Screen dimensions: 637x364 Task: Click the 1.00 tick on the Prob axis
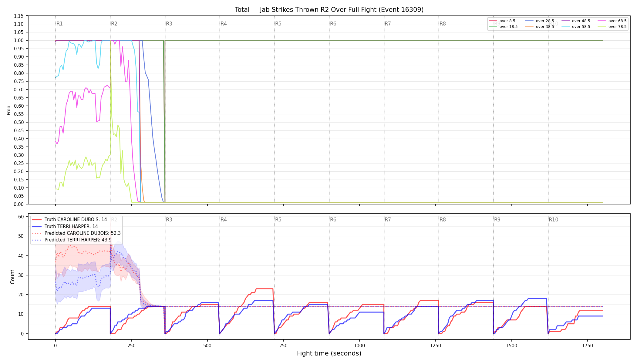point(19,40)
